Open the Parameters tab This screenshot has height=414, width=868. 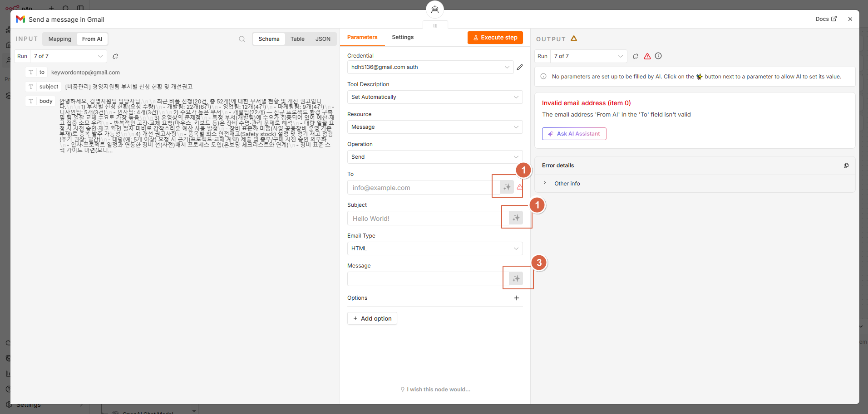[x=362, y=37]
